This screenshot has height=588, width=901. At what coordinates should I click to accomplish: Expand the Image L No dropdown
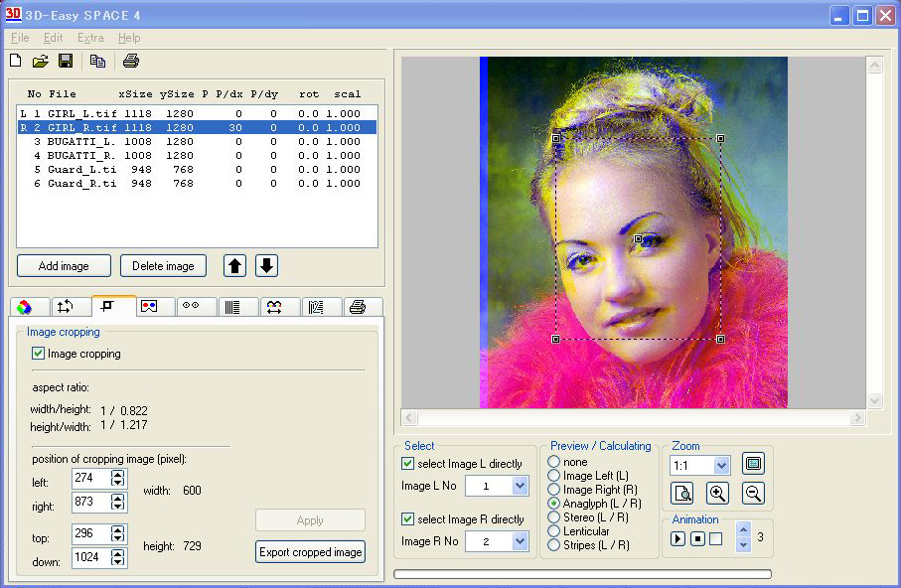pyautogui.click(x=521, y=487)
